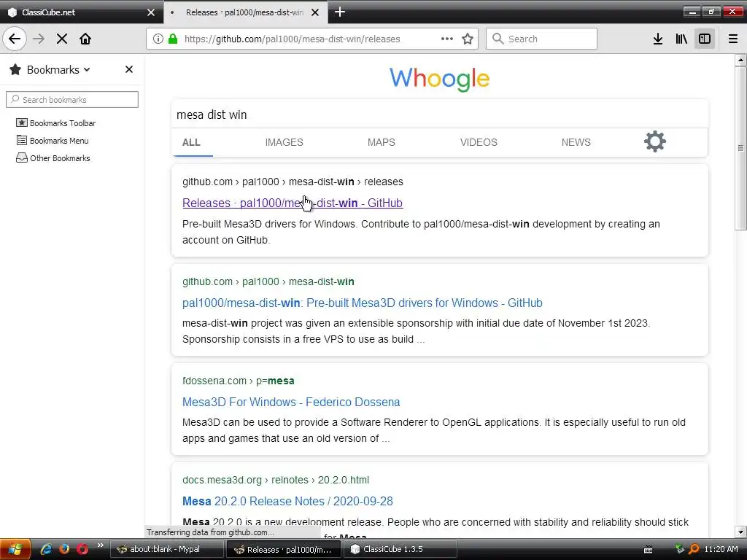The image size is (747, 560).
Task: Open the browser home page
Action: point(85,39)
